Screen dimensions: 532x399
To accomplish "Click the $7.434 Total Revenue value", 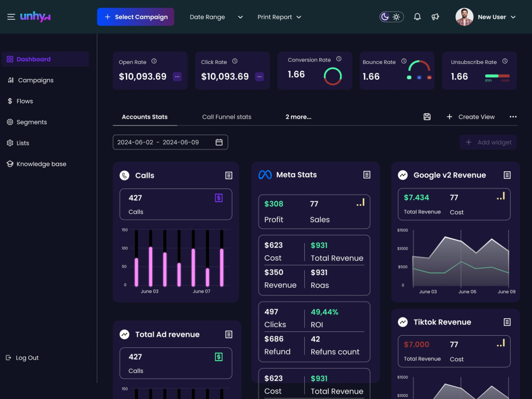I will pos(417,197).
